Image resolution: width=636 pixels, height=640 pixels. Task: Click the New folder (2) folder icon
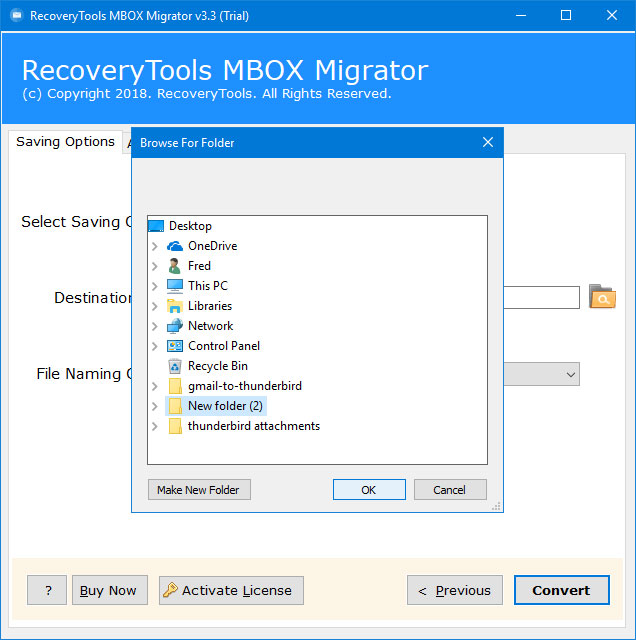pyautogui.click(x=175, y=406)
